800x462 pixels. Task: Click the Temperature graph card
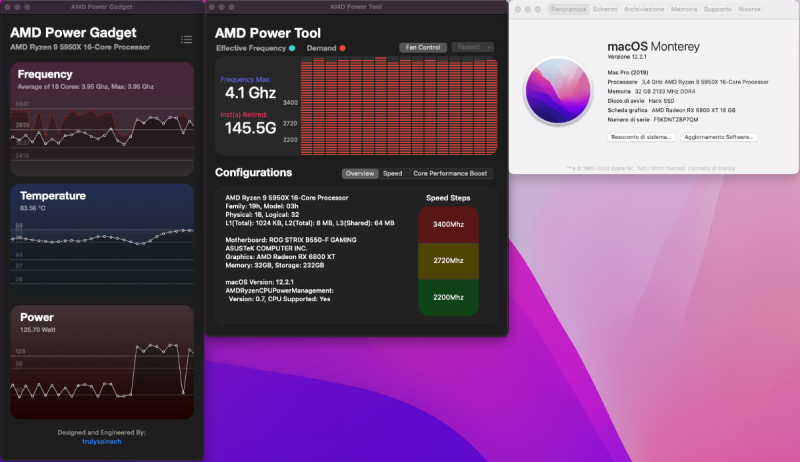pyautogui.click(x=102, y=241)
